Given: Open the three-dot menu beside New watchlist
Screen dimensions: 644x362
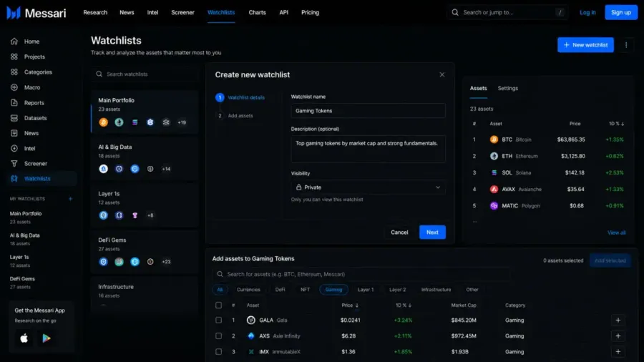Looking at the screenshot, I should [626, 45].
